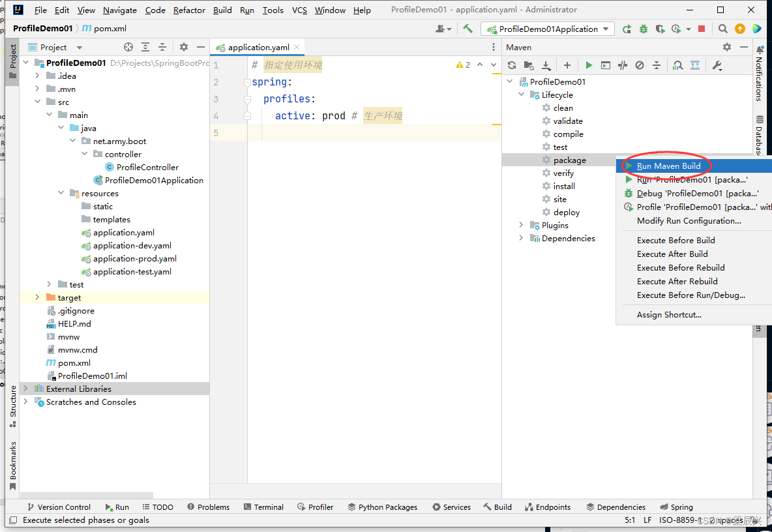Open the Python Packages tool window
This screenshot has width=772, height=532.
383,507
